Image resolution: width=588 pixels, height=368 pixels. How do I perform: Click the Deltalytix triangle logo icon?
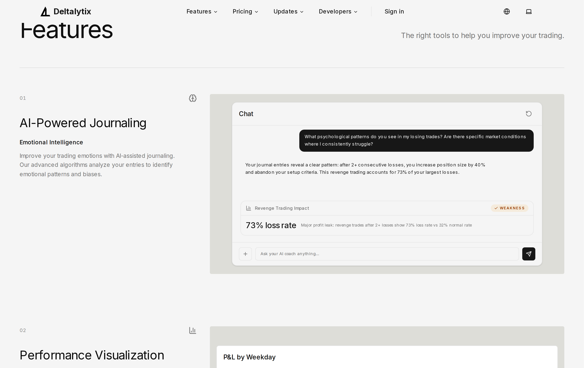coord(45,11)
